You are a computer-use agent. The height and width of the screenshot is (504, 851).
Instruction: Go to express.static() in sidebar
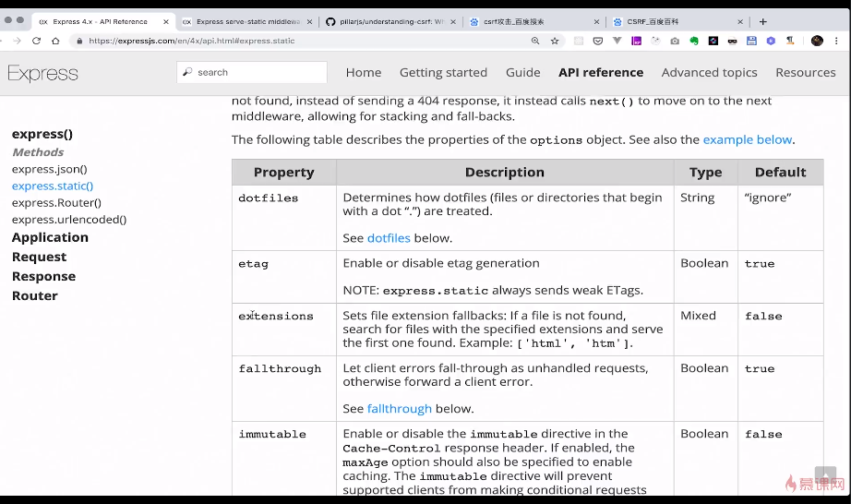[53, 186]
